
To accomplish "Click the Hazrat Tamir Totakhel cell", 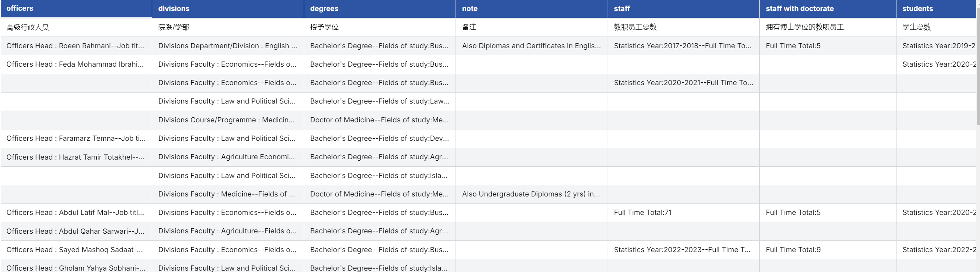I will pyautogui.click(x=75, y=157).
